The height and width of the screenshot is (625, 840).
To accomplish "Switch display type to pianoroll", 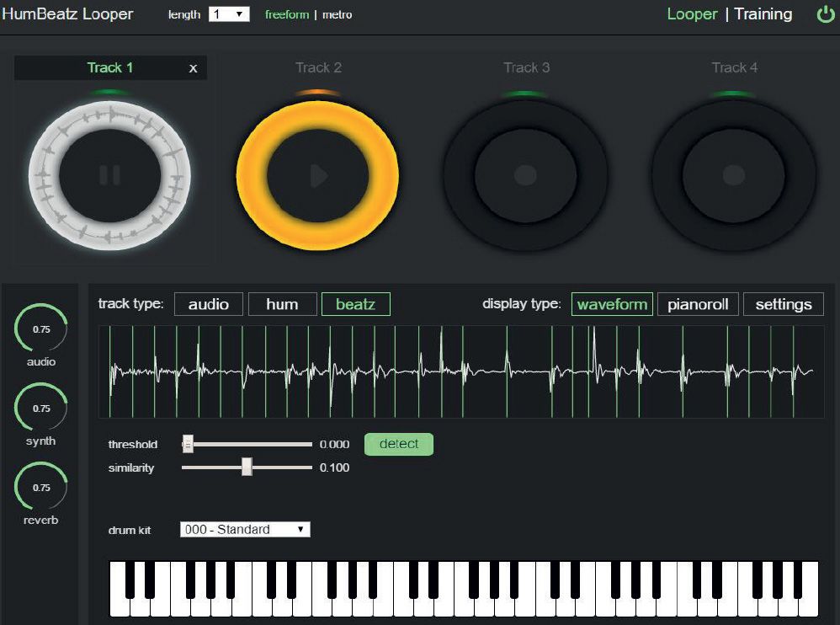I will 698,304.
